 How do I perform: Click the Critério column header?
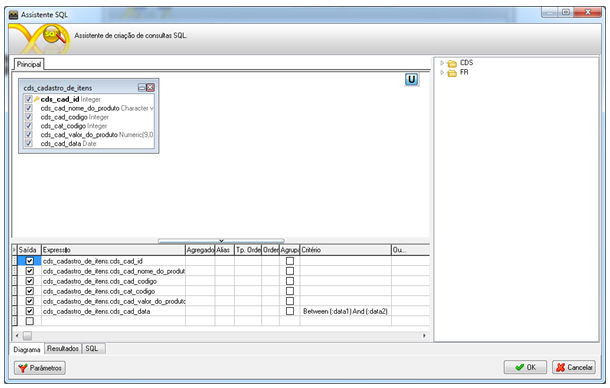tap(345, 250)
